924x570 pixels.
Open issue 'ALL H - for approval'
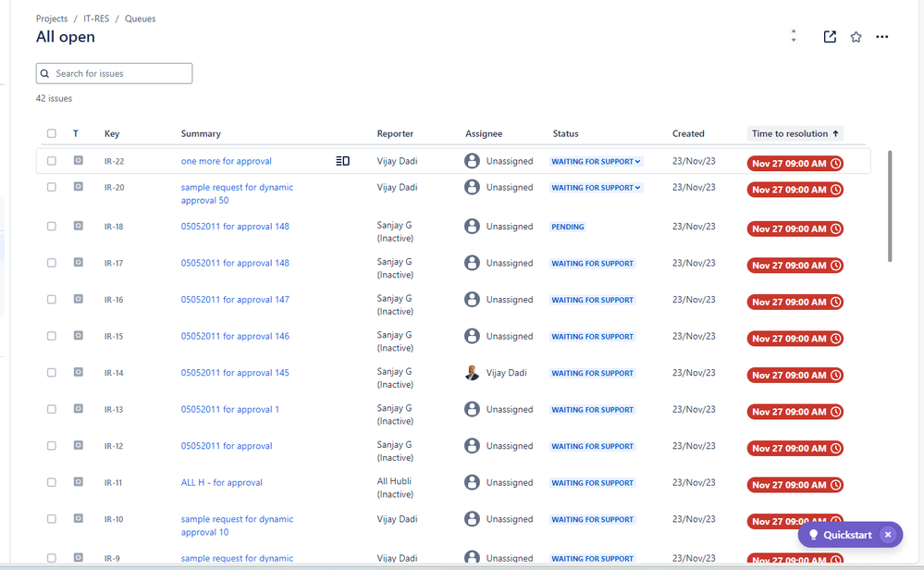click(x=222, y=482)
